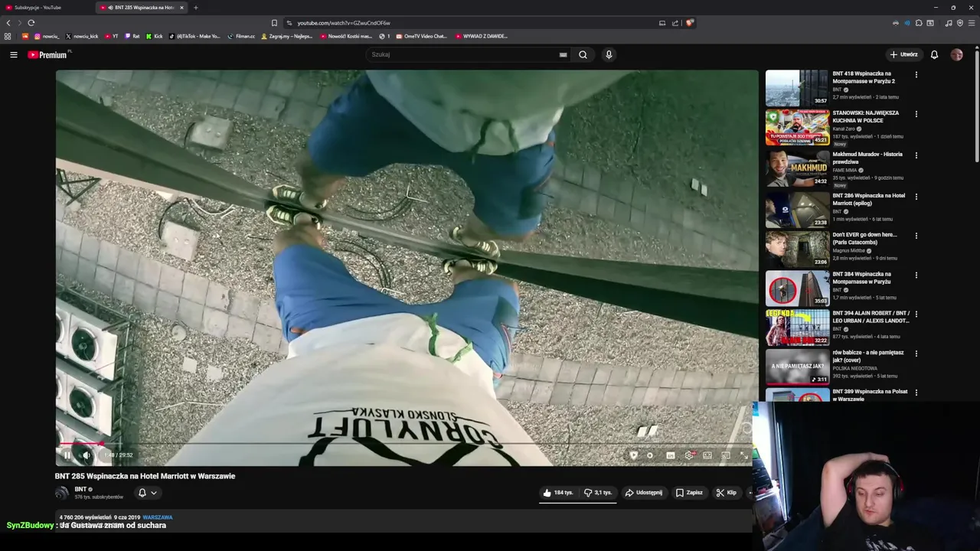The height and width of the screenshot is (551, 980).
Task: Click the WARSZAWA location link
Action: (158, 517)
